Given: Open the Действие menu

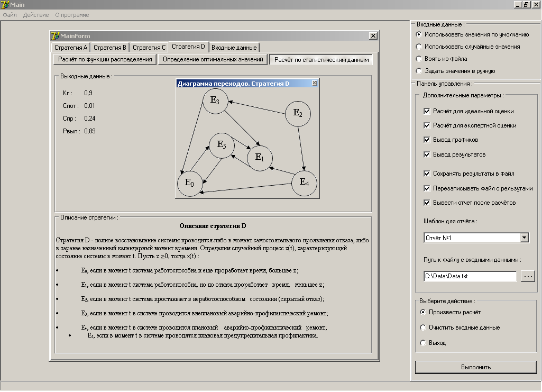Looking at the screenshot, I should click(36, 15).
